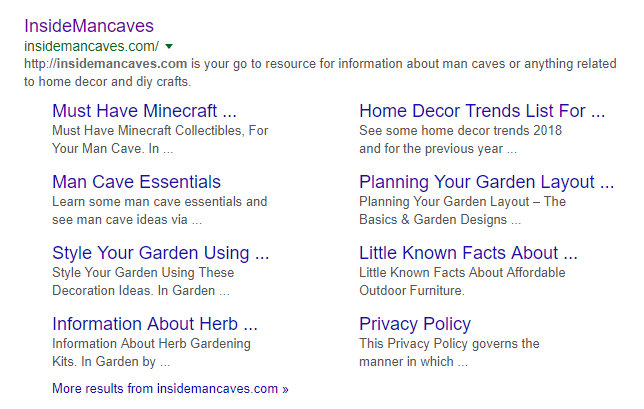Click the Garden Layout Basics snippet text

[x=462, y=210]
